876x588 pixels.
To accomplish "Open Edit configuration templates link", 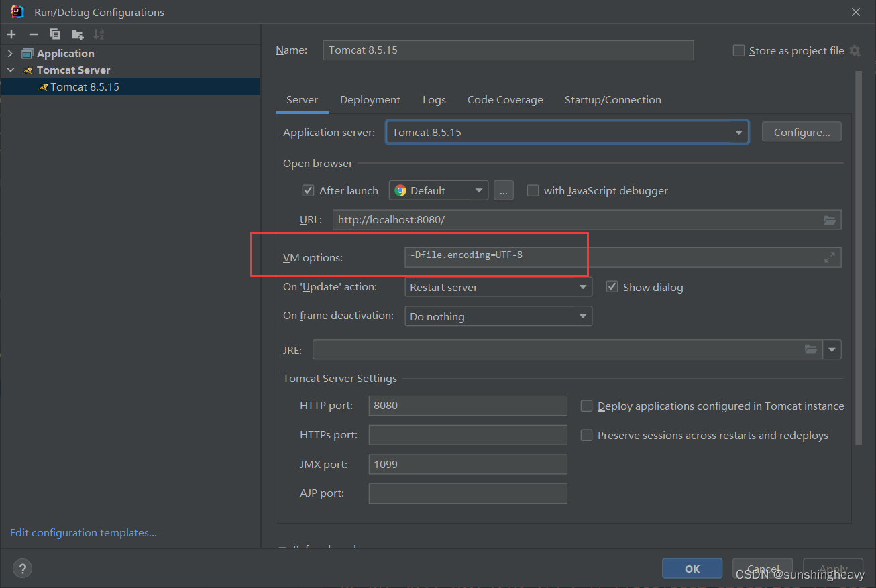I will point(83,532).
